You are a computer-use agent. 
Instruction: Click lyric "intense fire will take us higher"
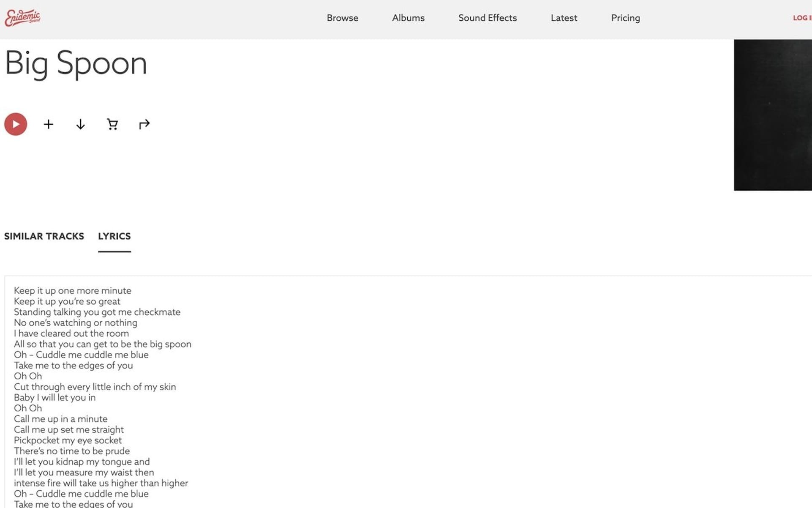click(101, 483)
